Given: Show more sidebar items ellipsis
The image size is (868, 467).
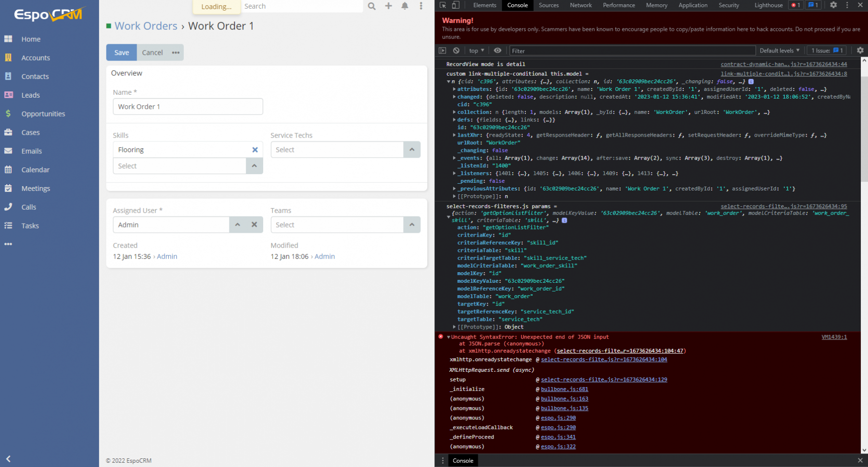Looking at the screenshot, I should [8, 244].
